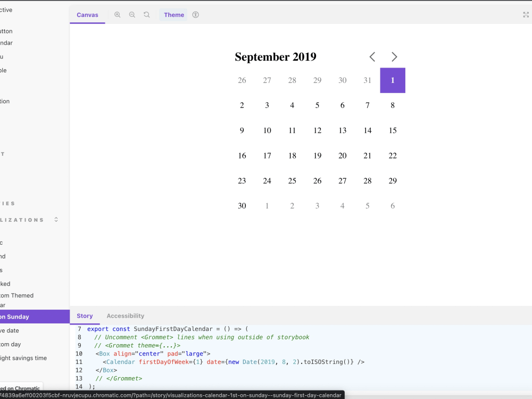532x399 pixels.
Task: Go to previous month with left arrow
Action: (x=372, y=57)
